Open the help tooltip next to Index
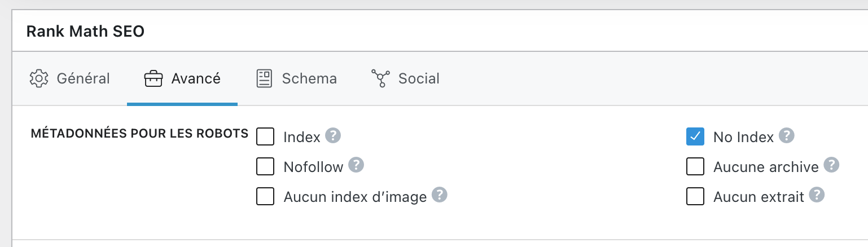 click(x=334, y=136)
